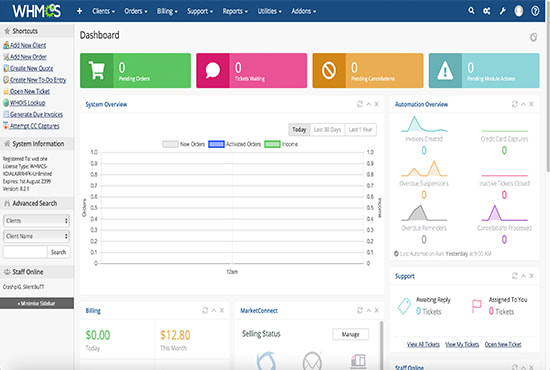Click the Tickets Waiting speech bubble tile
550x370 pixels.
pyautogui.click(x=251, y=70)
